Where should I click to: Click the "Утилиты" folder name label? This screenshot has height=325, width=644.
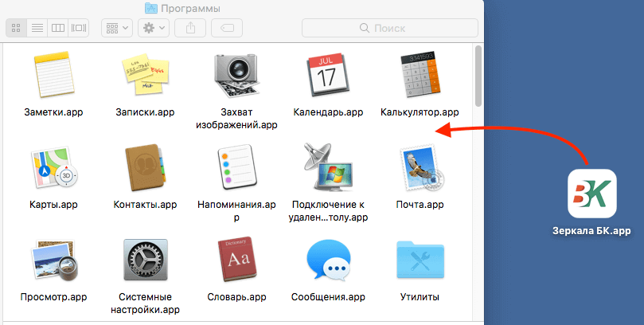pyautogui.click(x=420, y=297)
